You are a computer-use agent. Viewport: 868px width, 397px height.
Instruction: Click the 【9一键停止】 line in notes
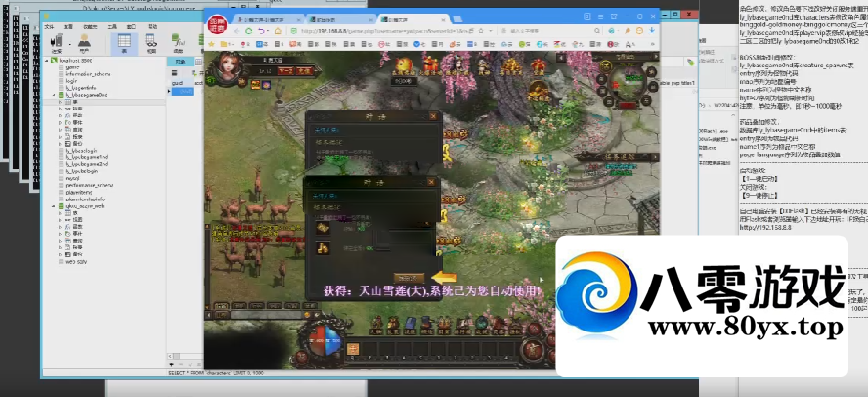tap(759, 195)
